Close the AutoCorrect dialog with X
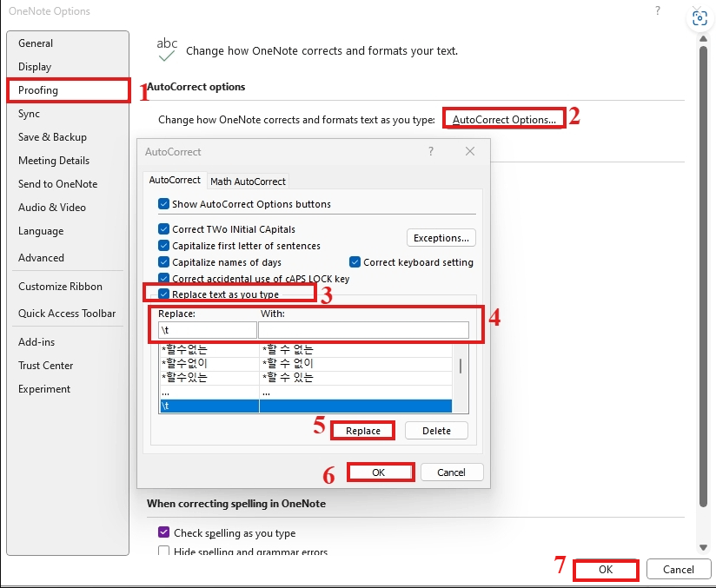 pos(470,151)
